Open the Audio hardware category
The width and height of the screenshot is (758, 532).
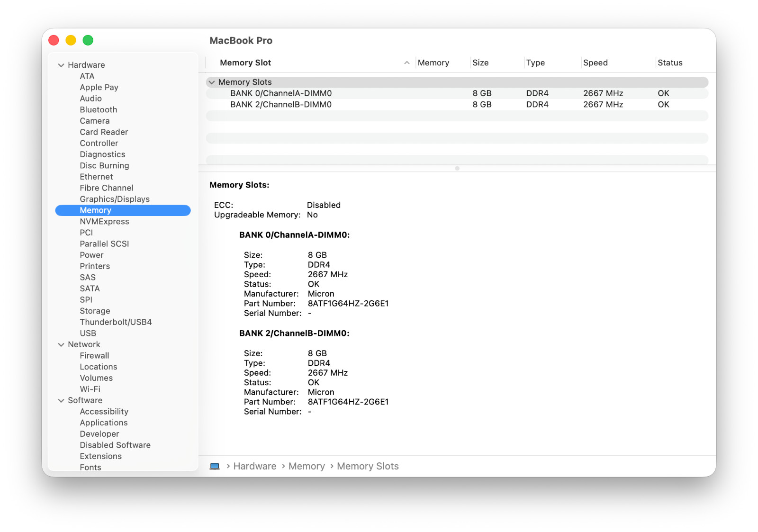pyautogui.click(x=90, y=99)
